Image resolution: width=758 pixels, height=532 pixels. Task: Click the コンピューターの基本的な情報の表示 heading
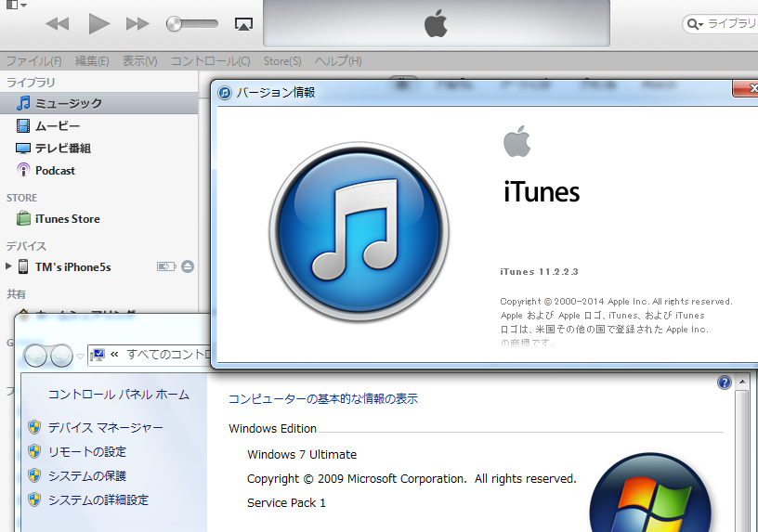pyautogui.click(x=323, y=398)
